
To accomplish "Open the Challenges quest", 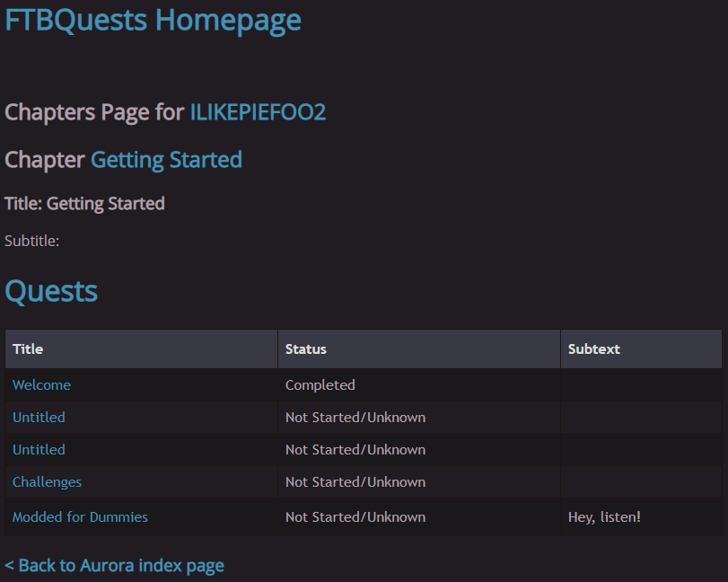I will tap(47, 481).
